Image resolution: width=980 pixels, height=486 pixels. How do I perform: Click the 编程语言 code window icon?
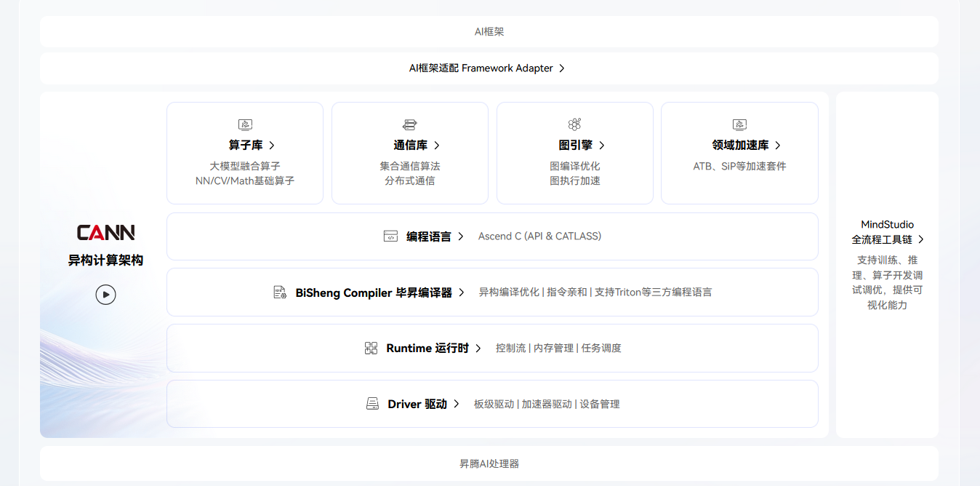(x=390, y=236)
